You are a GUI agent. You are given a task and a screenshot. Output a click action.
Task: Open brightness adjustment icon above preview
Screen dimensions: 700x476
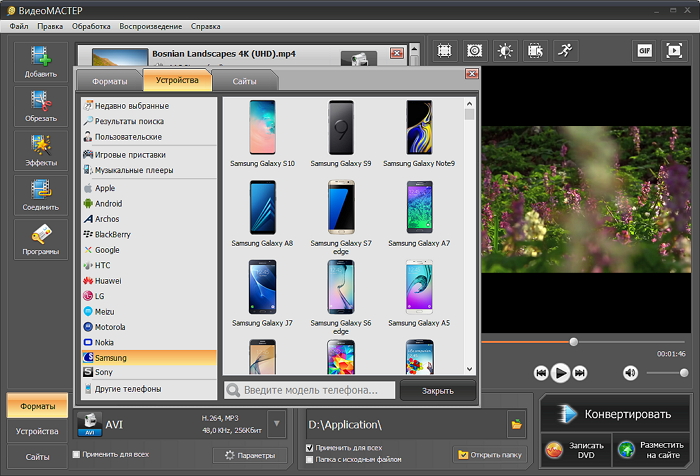505,51
